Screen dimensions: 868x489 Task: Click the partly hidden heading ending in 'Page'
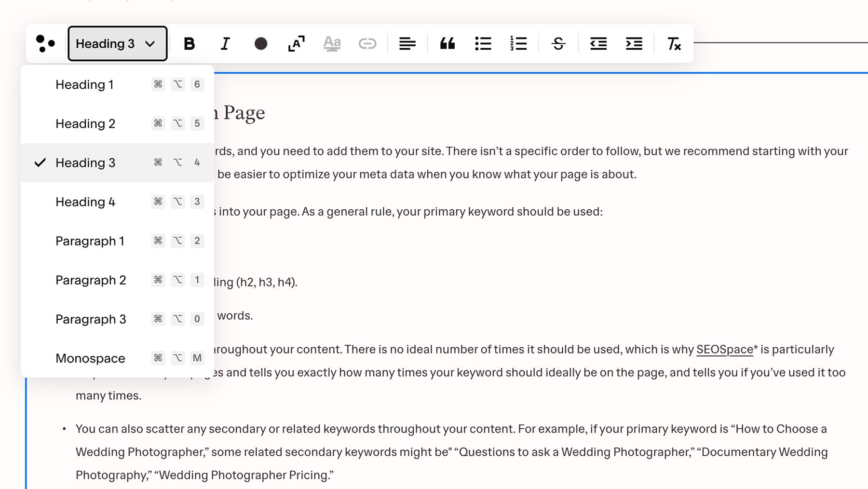pyautogui.click(x=240, y=113)
